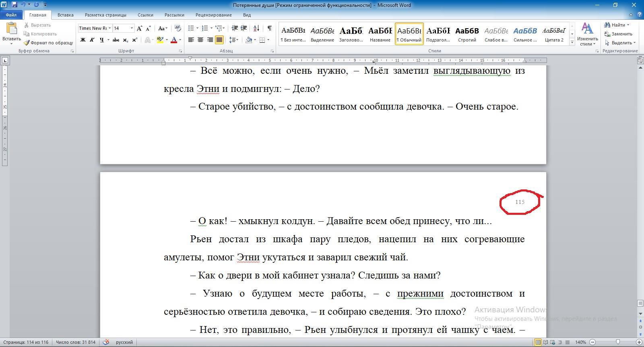Apply the Строгий style
This screenshot has height=347, width=644.
click(x=467, y=34)
